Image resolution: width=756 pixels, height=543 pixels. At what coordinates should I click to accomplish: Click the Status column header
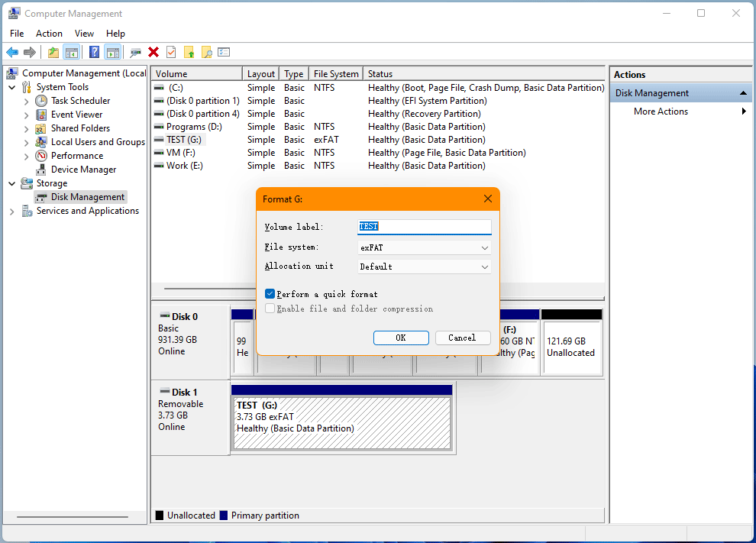tap(484, 74)
